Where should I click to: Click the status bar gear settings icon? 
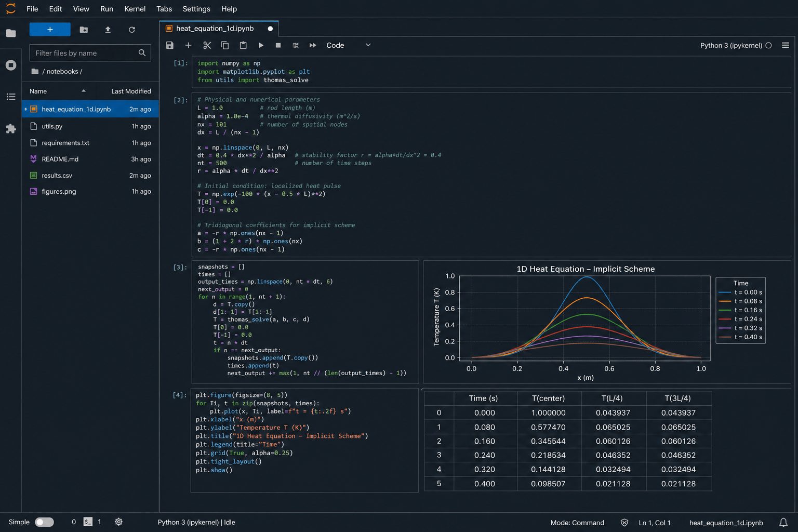click(x=118, y=522)
